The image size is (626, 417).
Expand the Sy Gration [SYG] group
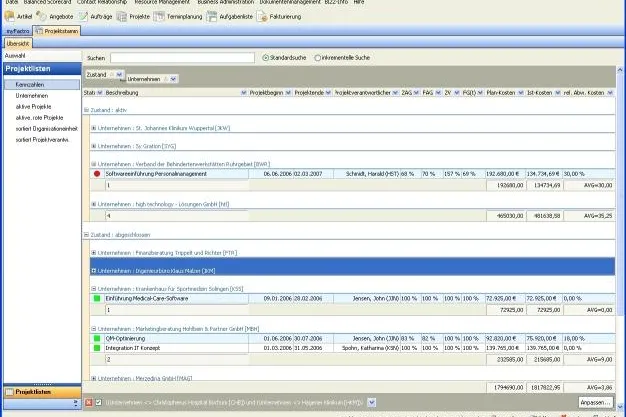[94, 146]
